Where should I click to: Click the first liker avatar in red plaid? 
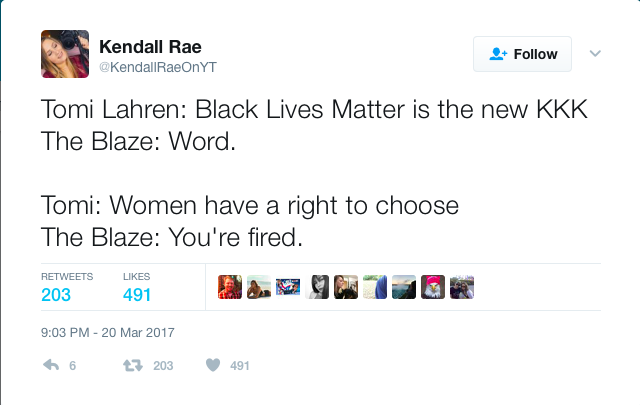point(230,287)
